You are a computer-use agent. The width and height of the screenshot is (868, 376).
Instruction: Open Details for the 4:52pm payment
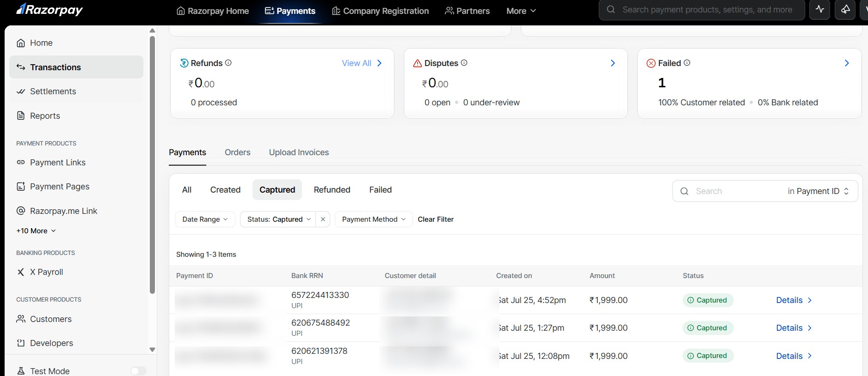tap(794, 300)
